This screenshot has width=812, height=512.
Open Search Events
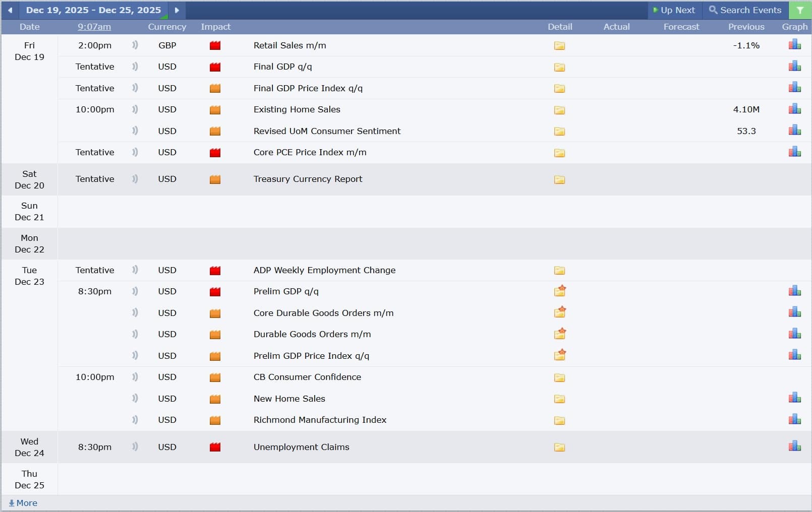[x=745, y=10]
